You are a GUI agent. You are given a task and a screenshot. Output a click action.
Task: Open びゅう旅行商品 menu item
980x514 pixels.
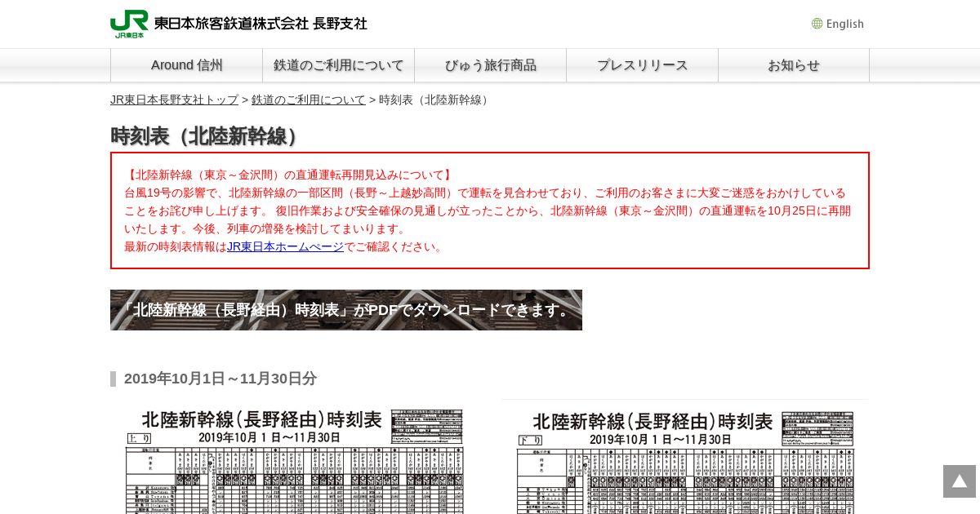(491, 65)
